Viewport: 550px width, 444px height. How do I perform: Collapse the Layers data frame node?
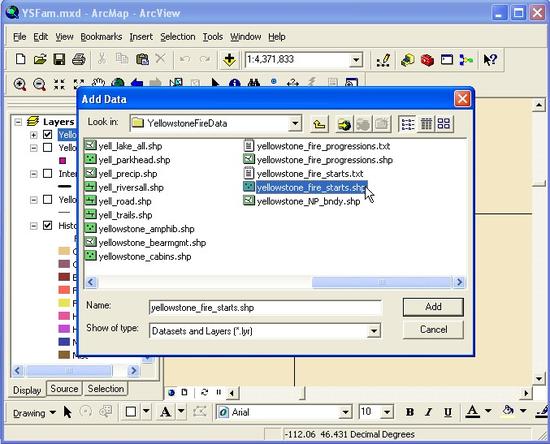[x=18, y=122]
